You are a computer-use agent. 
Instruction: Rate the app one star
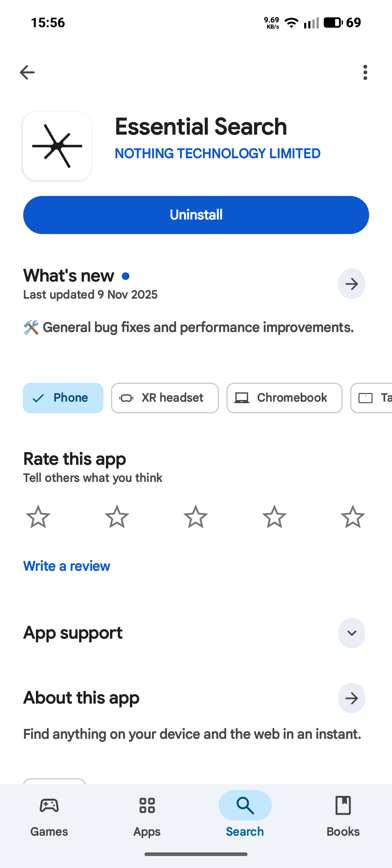pos(38,517)
